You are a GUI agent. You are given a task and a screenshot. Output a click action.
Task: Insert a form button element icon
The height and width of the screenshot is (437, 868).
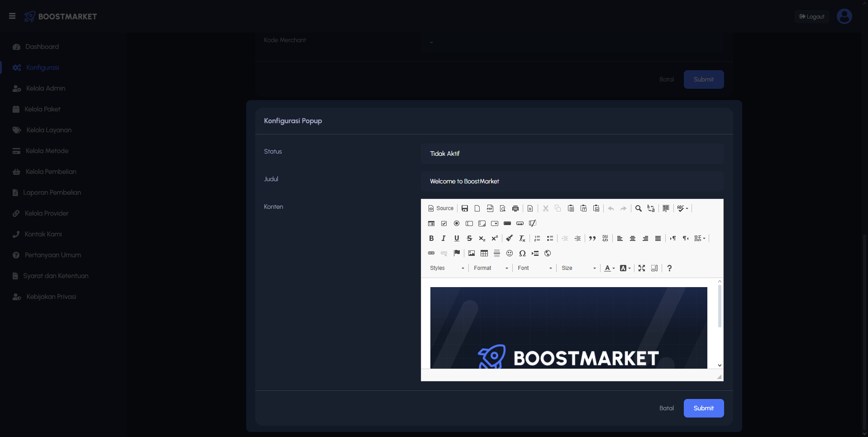(x=507, y=223)
